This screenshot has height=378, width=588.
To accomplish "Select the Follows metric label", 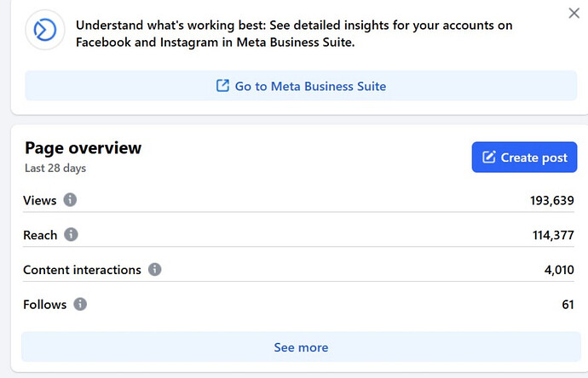I will 44,304.
